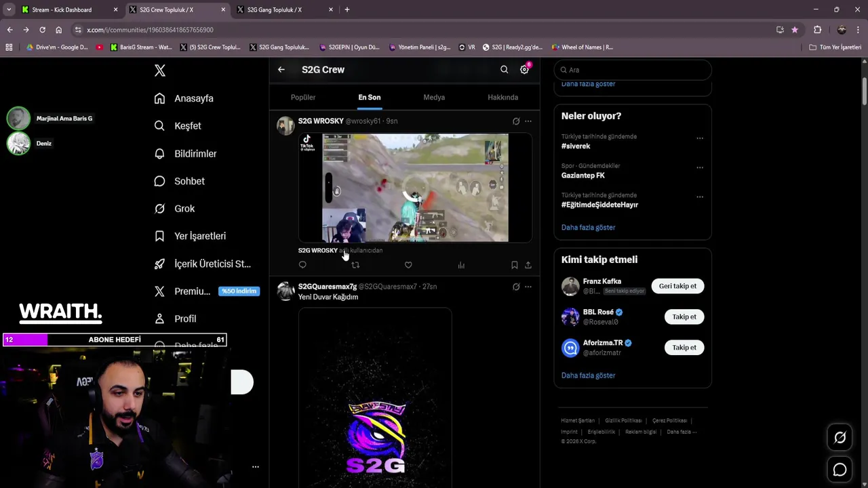Open Grok from the sidebar
The image size is (868, 488).
pyautogui.click(x=174, y=209)
